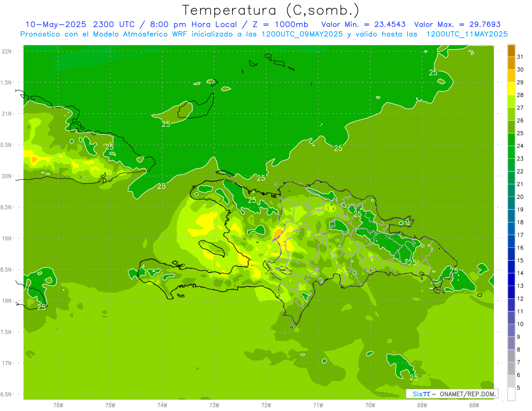Pick the white swatch below 5
Image resolution: width=532 pixels, height=411 pixels.
click(x=511, y=394)
